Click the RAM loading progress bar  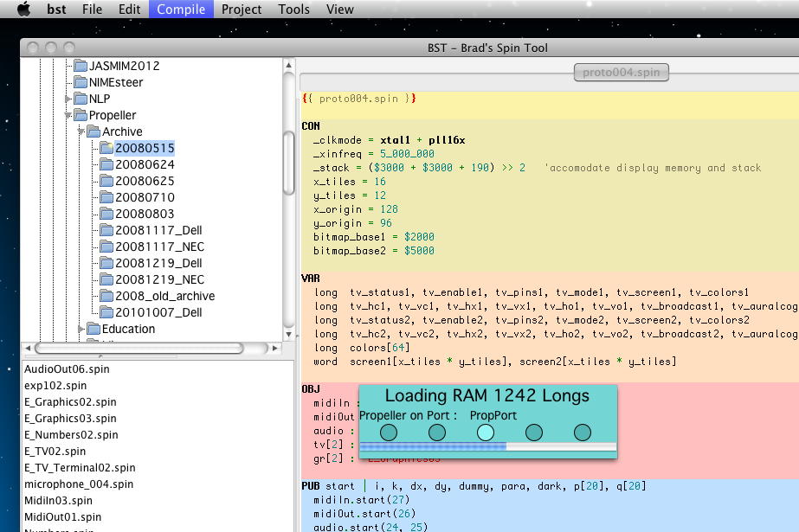point(487,447)
